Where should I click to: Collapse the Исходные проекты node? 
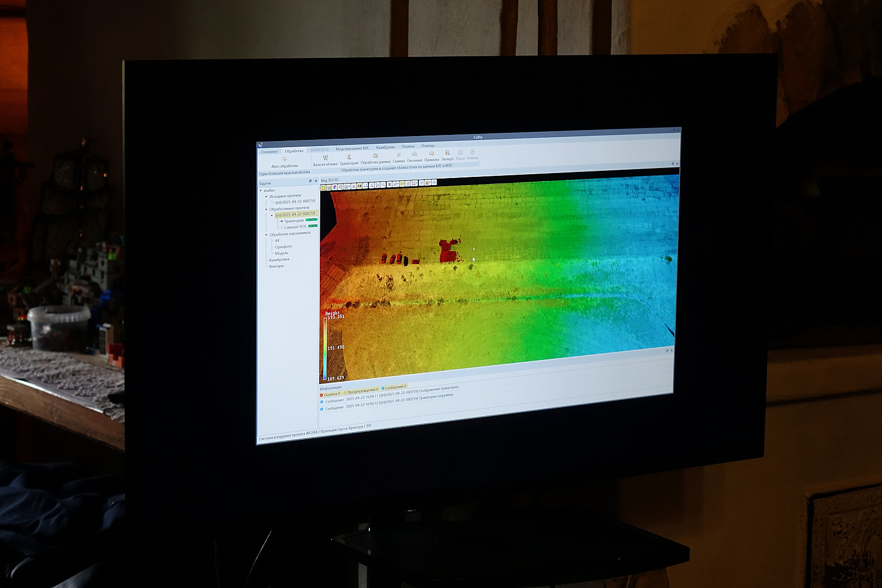[x=266, y=196]
